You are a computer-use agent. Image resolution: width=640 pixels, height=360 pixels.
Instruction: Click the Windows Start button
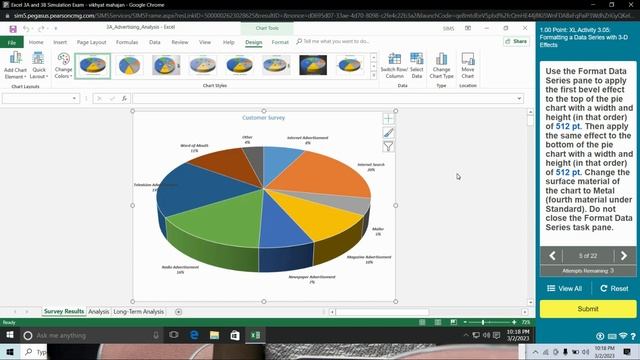[9, 335]
